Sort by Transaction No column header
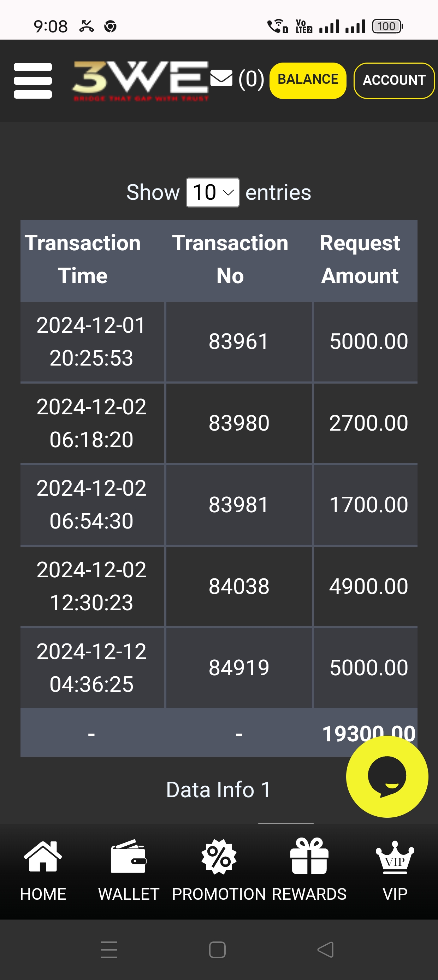 coord(230,259)
